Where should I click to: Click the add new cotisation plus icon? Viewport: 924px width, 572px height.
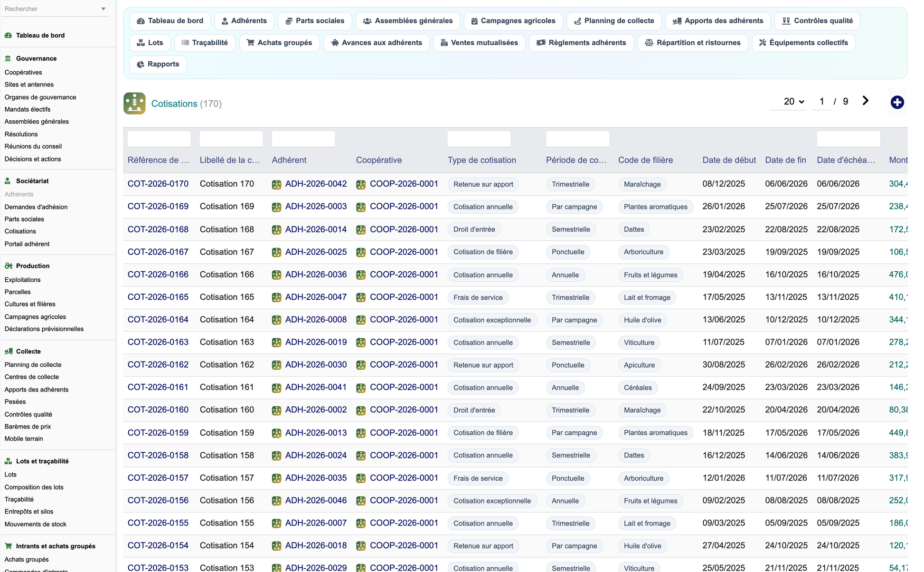[x=897, y=102]
